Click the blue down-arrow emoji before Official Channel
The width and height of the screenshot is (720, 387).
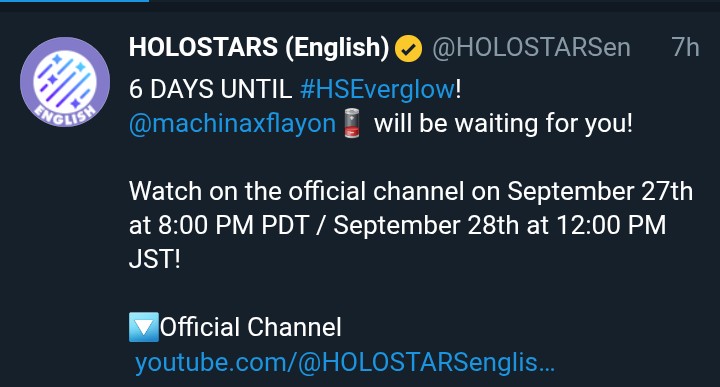[144, 327]
